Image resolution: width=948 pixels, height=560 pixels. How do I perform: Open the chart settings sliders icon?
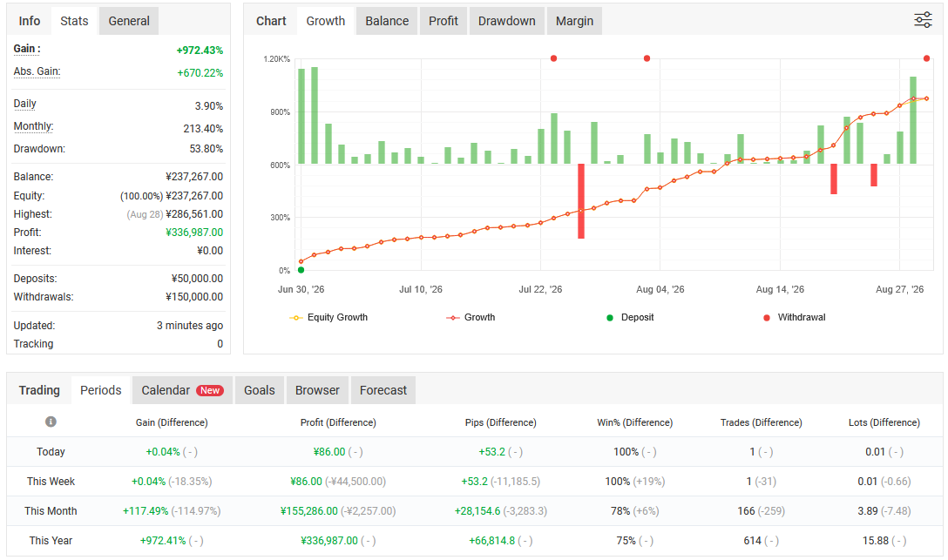point(923,20)
